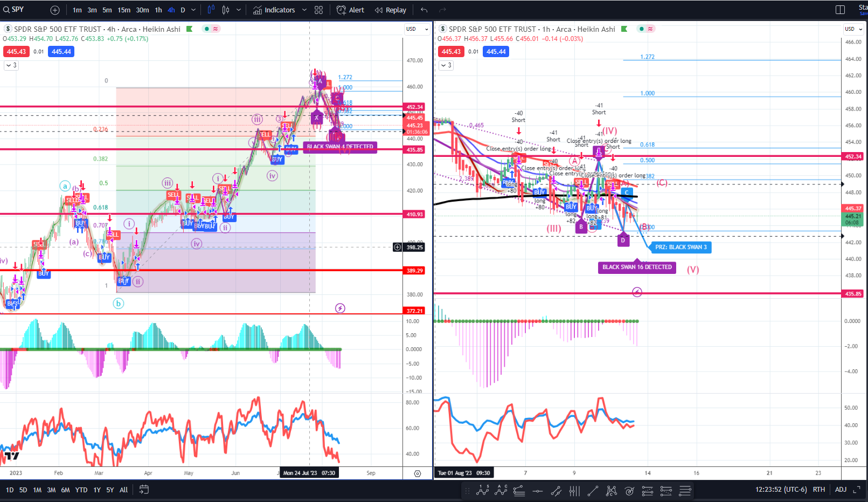Open the timezone 12:23:52 (UTC-6) menu

pyautogui.click(x=781, y=490)
